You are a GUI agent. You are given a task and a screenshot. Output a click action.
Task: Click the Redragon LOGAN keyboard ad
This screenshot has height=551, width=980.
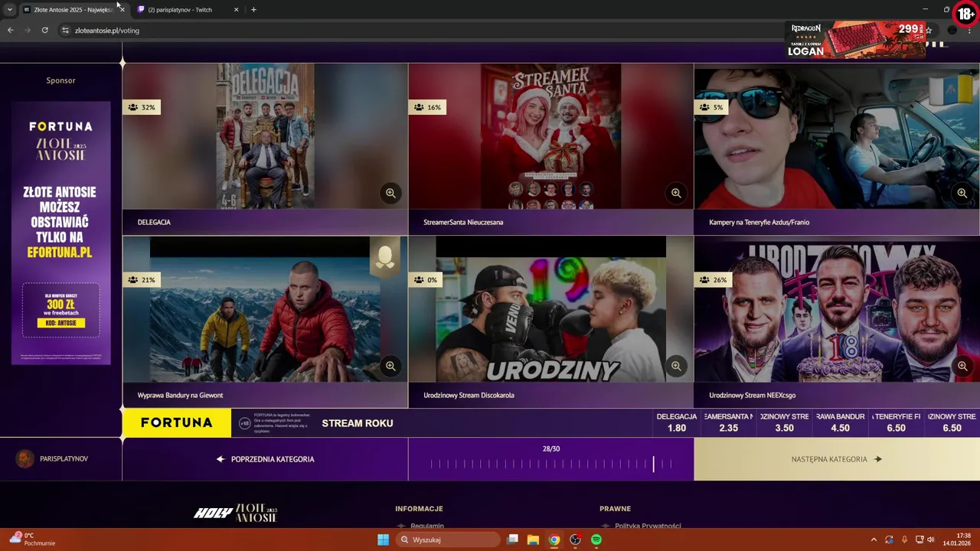point(856,40)
